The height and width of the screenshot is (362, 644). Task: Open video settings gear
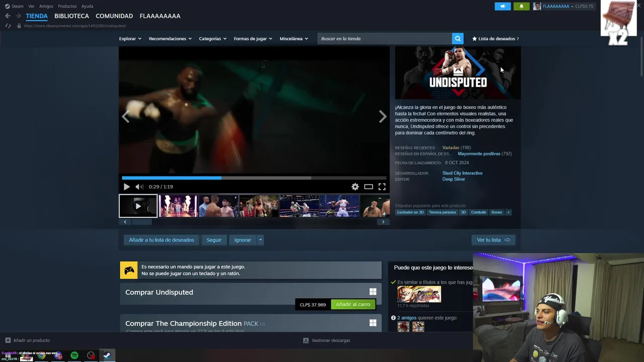click(355, 187)
